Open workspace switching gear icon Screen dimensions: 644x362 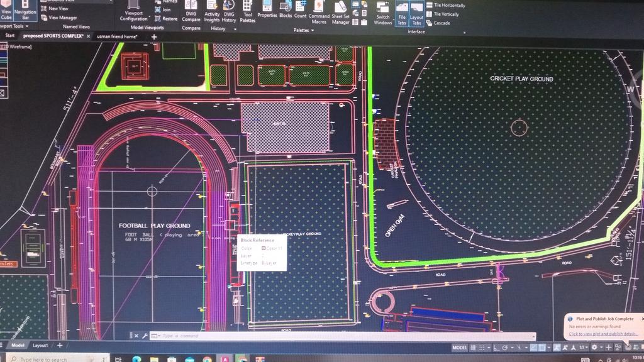tap(594, 348)
